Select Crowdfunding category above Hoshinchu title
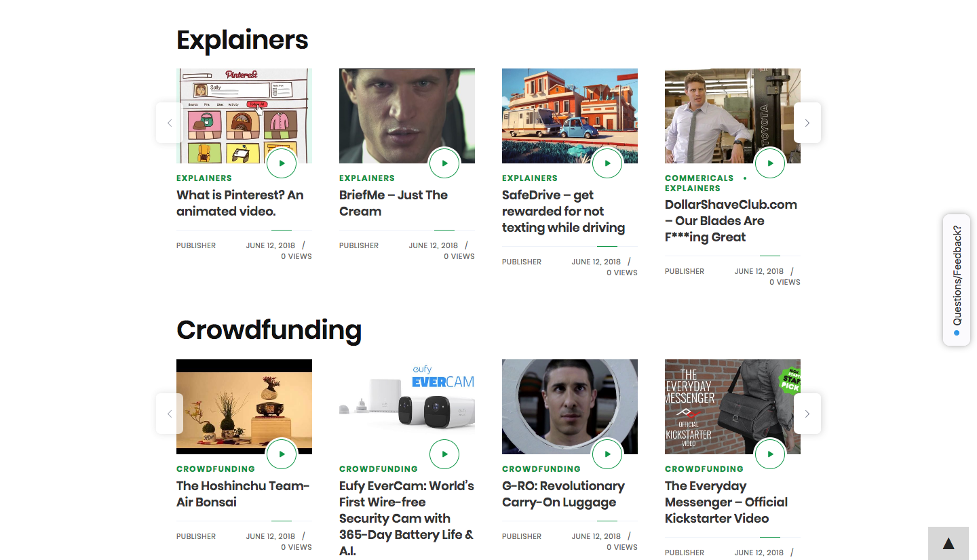This screenshot has width=977, height=560. pyautogui.click(x=216, y=469)
